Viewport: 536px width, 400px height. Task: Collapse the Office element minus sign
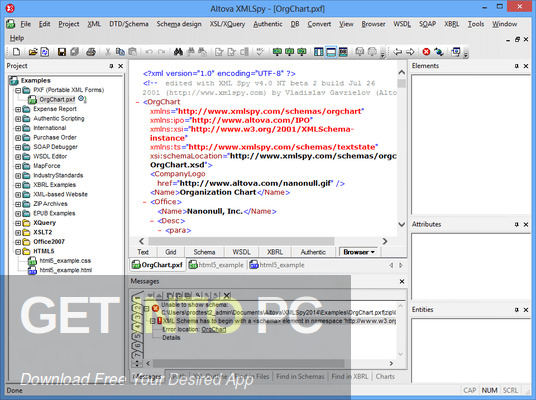145,202
